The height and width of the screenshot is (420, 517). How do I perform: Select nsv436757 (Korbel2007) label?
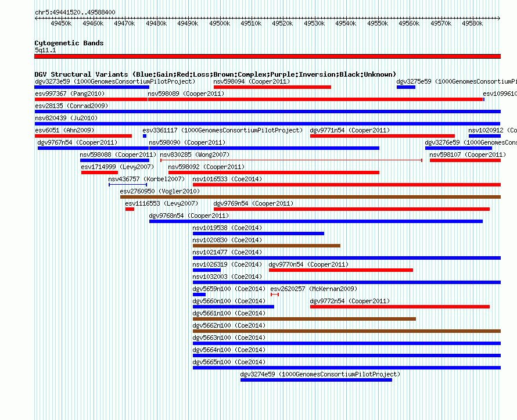pyautogui.click(x=147, y=179)
